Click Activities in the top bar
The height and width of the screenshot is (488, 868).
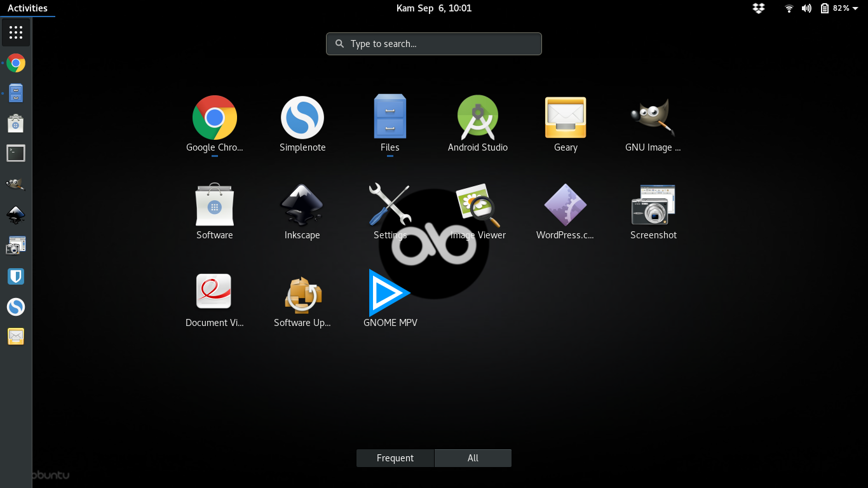coord(28,8)
